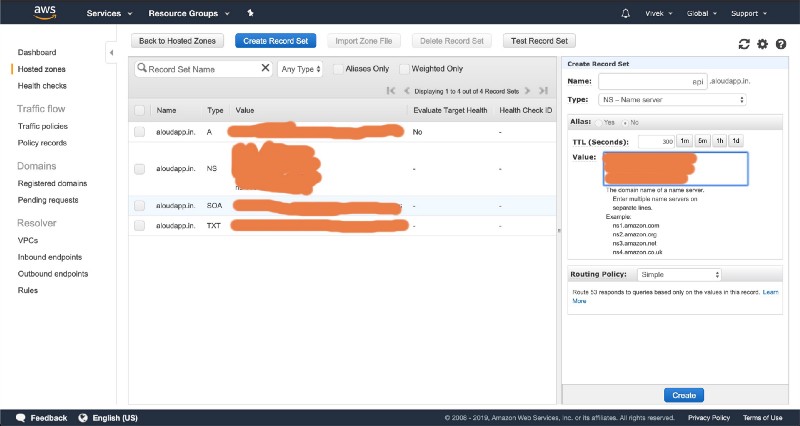Click the Feedback speech bubble icon

20,418
